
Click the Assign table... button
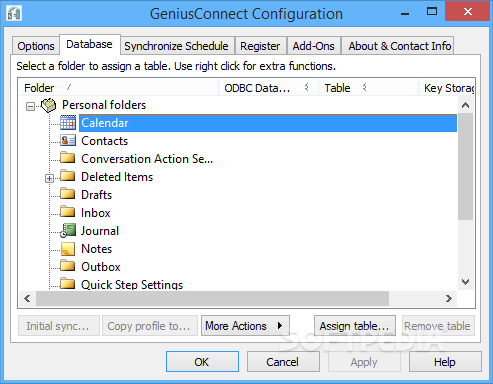pos(355,326)
